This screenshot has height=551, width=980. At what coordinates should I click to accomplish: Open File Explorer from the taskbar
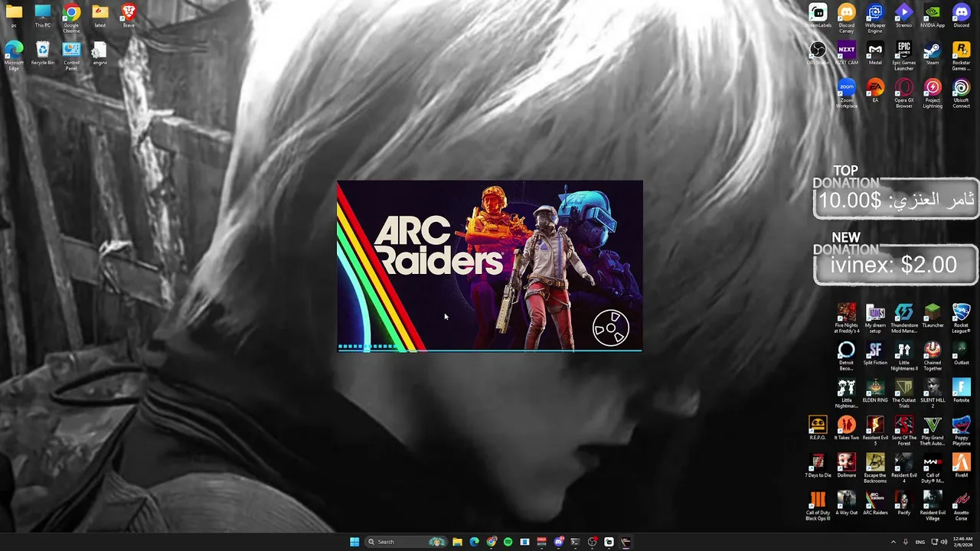tap(457, 542)
